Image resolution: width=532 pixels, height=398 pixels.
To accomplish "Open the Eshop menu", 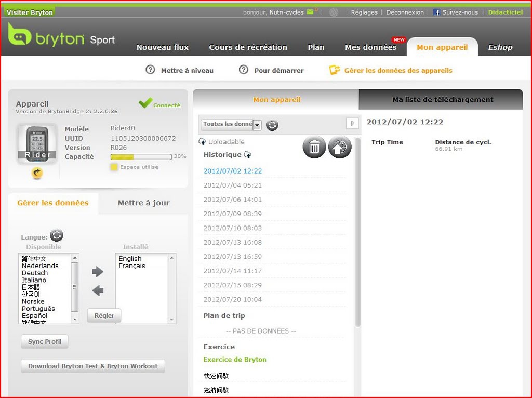I will [500, 47].
